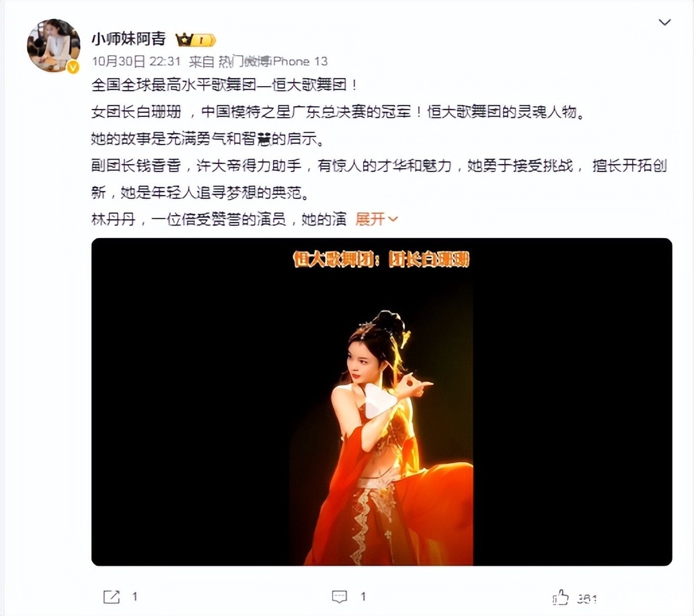Click the black area of video left side
Viewport: 694px width, 616px height.
coord(190,402)
